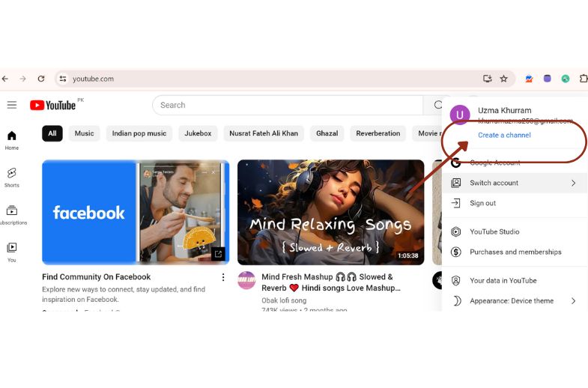The image size is (588, 388).
Task: Expand the Appearance submenu chevron
Action: tap(573, 300)
